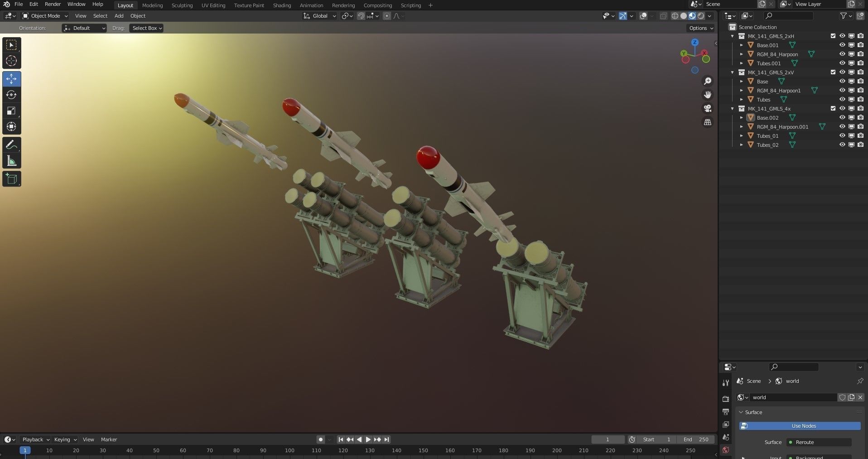Viewport: 868px width, 459px height.
Task: Open the Drag Select Box dropdown
Action: coord(147,28)
